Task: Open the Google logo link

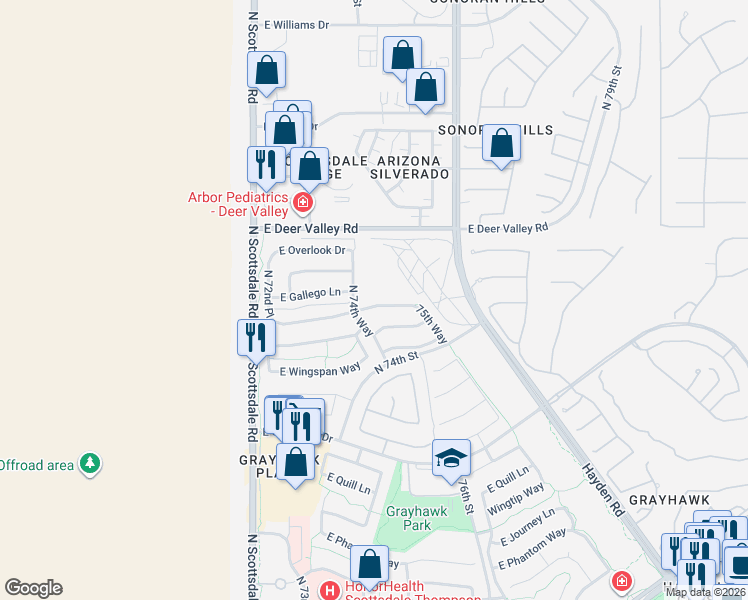Action: click(33, 588)
